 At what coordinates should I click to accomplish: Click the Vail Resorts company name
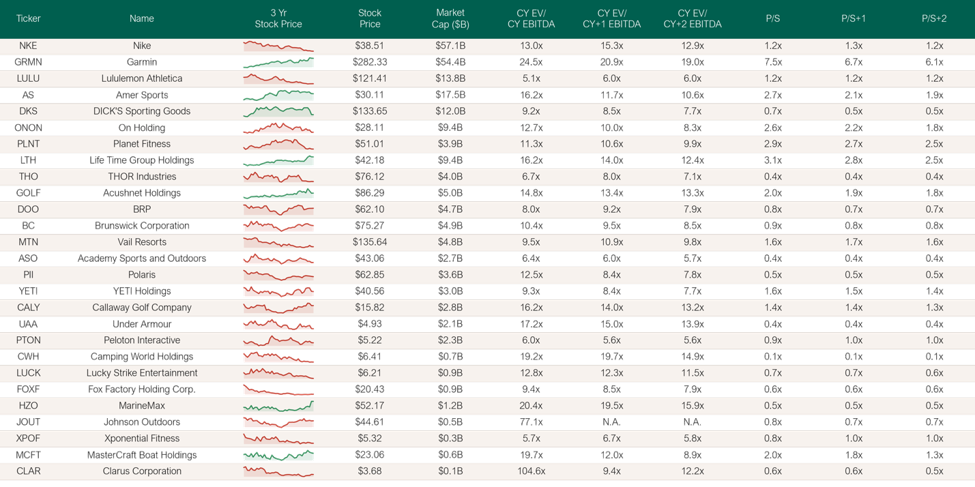(142, 242)
